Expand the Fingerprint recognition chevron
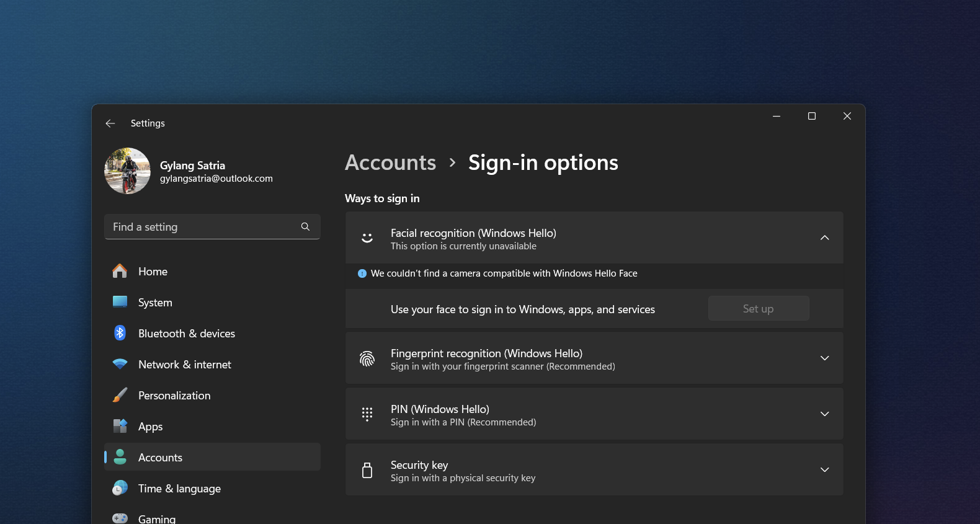Viewport: 980px width, 524px height. [824, 358]
